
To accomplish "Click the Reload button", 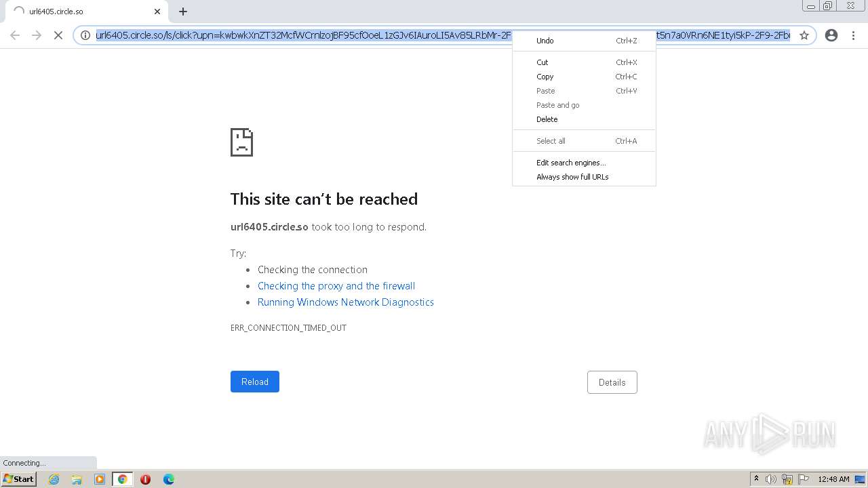I will pos(255,382).
